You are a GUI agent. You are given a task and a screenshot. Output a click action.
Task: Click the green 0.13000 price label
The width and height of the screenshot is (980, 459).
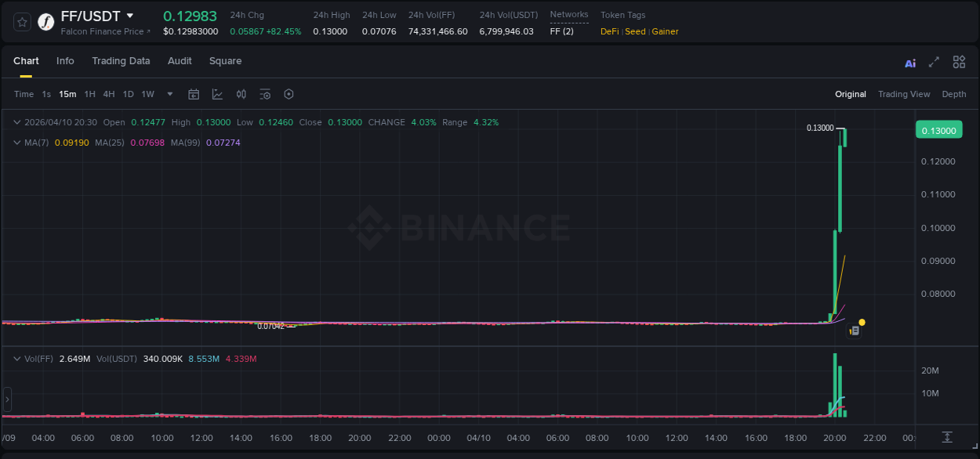point(938,129)
